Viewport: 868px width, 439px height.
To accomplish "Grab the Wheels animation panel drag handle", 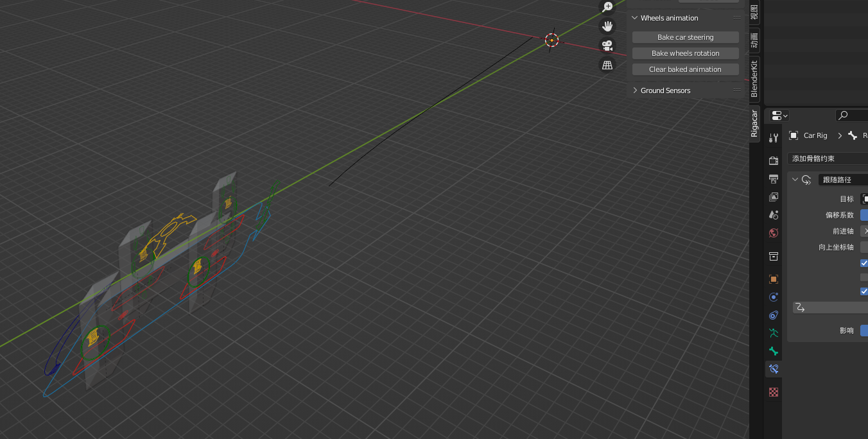I will (x=737, y=18).
